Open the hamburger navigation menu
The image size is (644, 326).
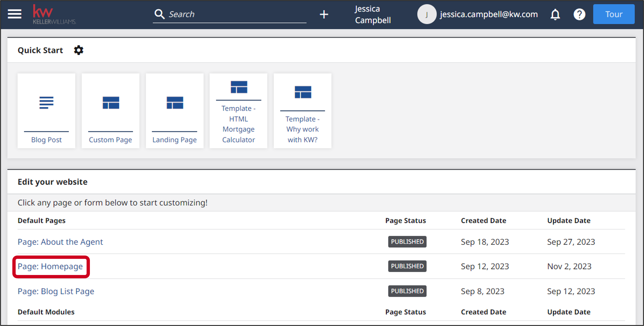(x=14, y=14)
